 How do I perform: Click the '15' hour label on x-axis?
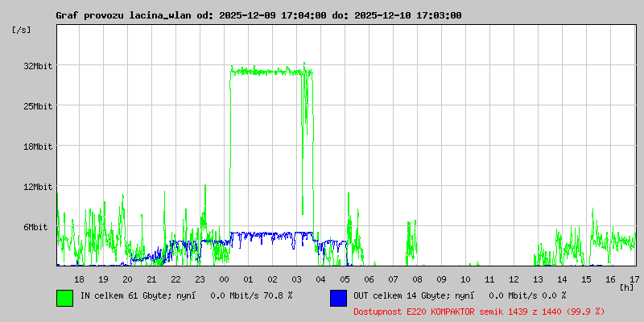[x=586, y=279]
